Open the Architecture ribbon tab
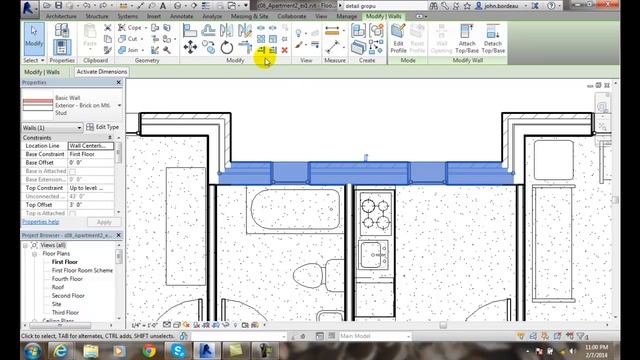This screenshot has width=640, height=360. [x=61, y=16]
